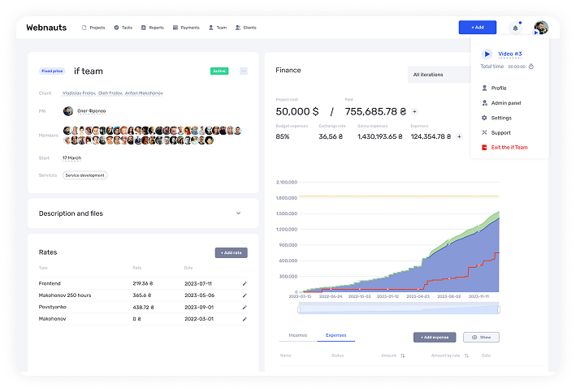Play Video #3 timer
This screenshot has width=576, height=392.
(487, 54)
